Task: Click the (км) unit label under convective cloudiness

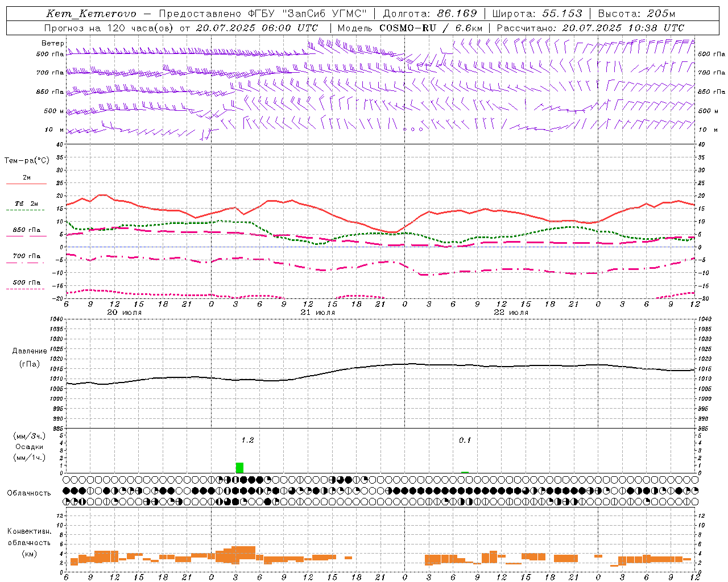Action: tap(30, 554)
